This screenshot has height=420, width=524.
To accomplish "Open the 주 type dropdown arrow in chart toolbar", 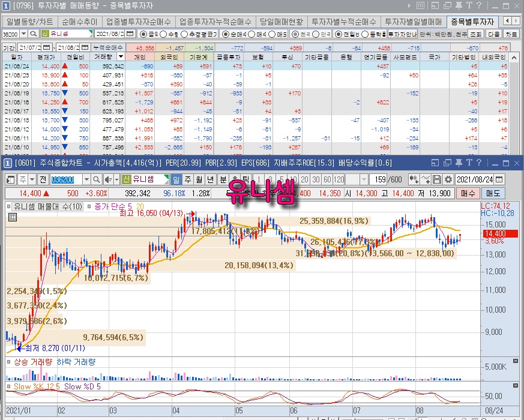I will pyautogui.click(x=32, y=180).
